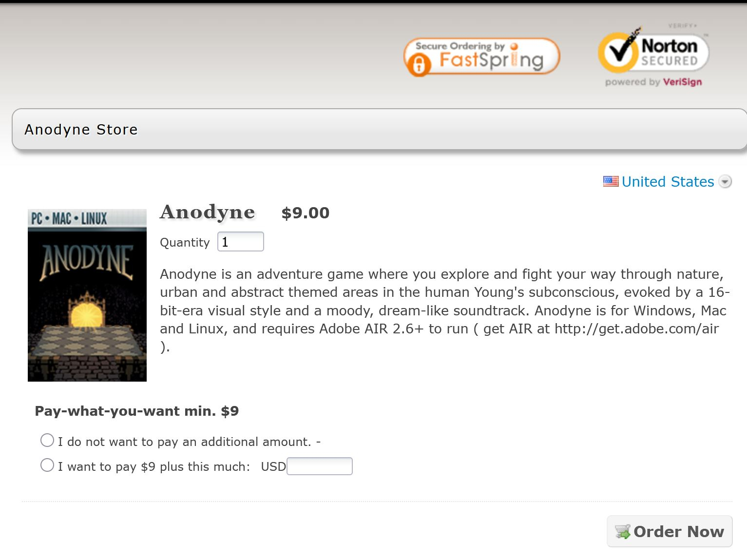The height and width of the screenshot is (560, 747).
Task: Select 'I do not want to pay additional' option
Action: (47, 441)
